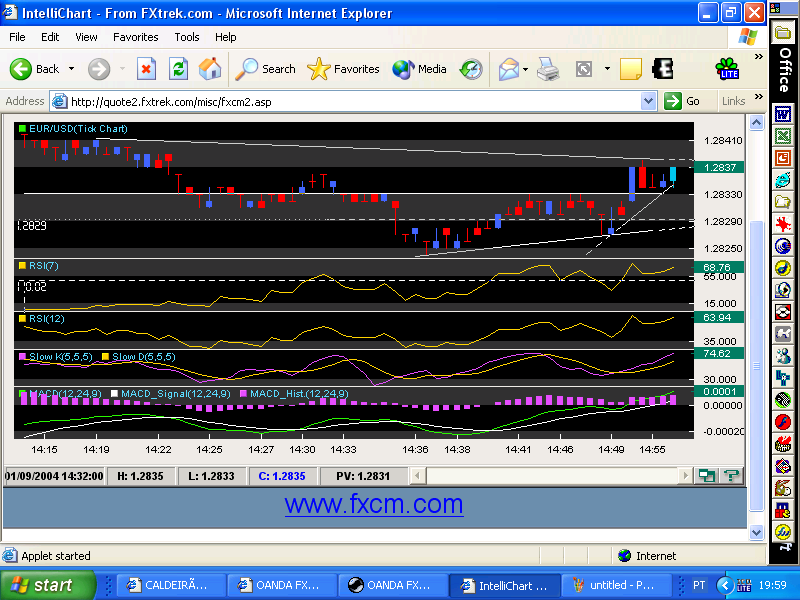This screenshot has height=600, width=800.
Task: Open the Help menu
Action: coord(226,37)
